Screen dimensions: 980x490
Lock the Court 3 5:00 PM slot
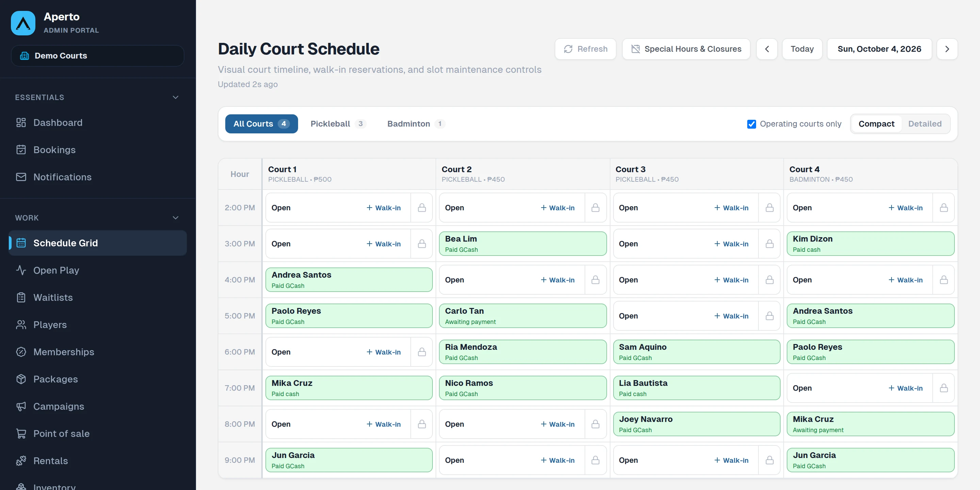point(769,316)
